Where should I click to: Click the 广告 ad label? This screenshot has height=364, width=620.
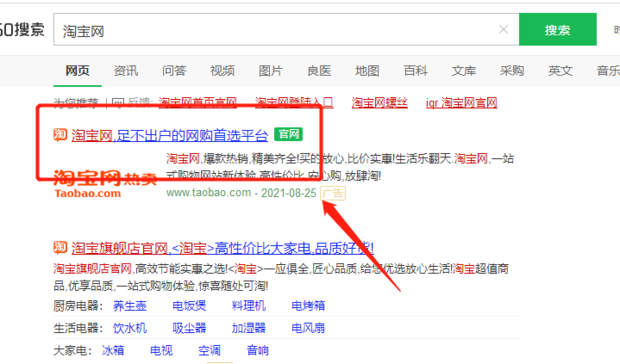pos(333,193)
